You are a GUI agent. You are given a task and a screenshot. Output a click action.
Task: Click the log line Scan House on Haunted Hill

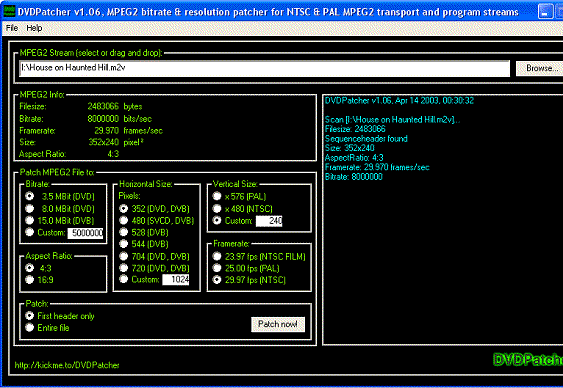click(x=392, y=120)
